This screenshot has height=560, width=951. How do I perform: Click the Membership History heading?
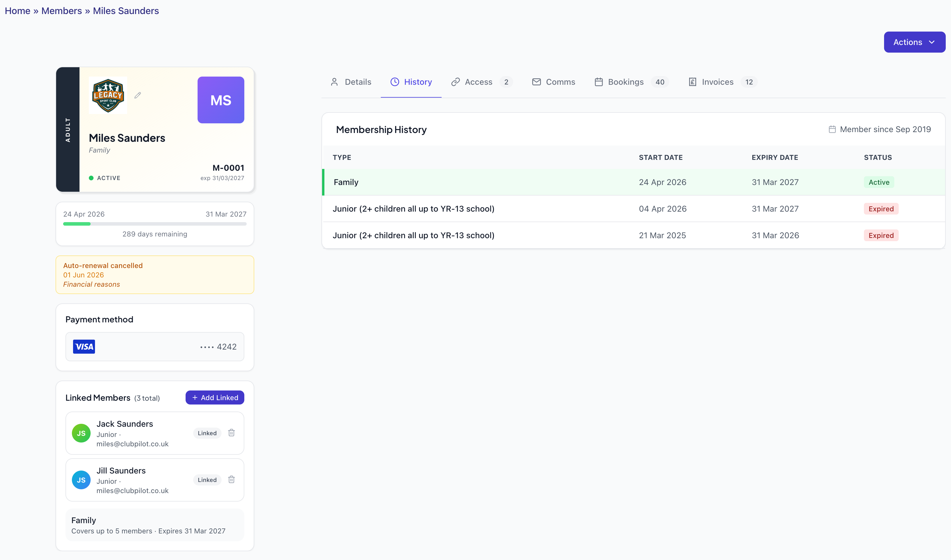click(381, 129)
